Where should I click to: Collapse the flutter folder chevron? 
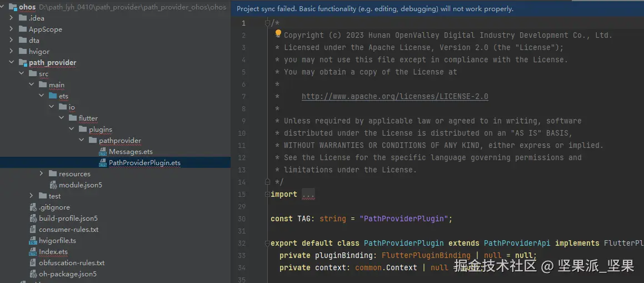[62, 118]
